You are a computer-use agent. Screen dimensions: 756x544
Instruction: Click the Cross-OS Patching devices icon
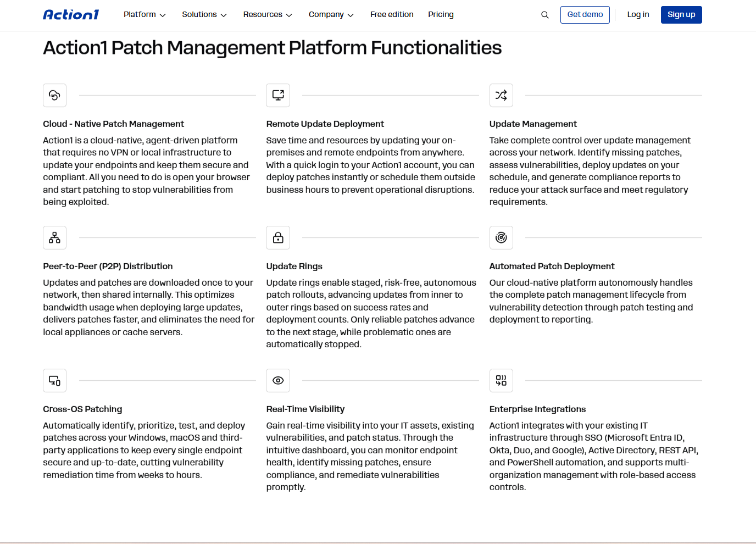[x=55, y=381]
